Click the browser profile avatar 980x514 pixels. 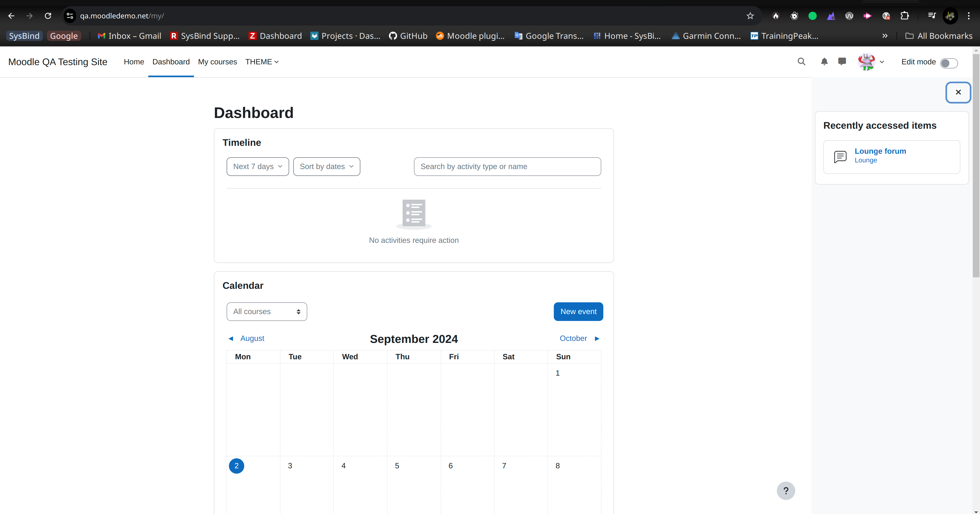(x=950, y=16)
